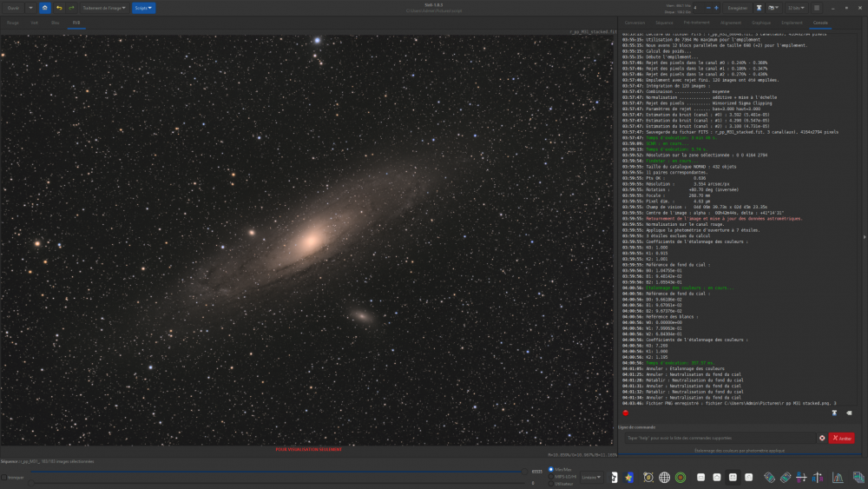Select the RVB channel tab
This screenshot has width=868, height=489.
click(76, 23)
